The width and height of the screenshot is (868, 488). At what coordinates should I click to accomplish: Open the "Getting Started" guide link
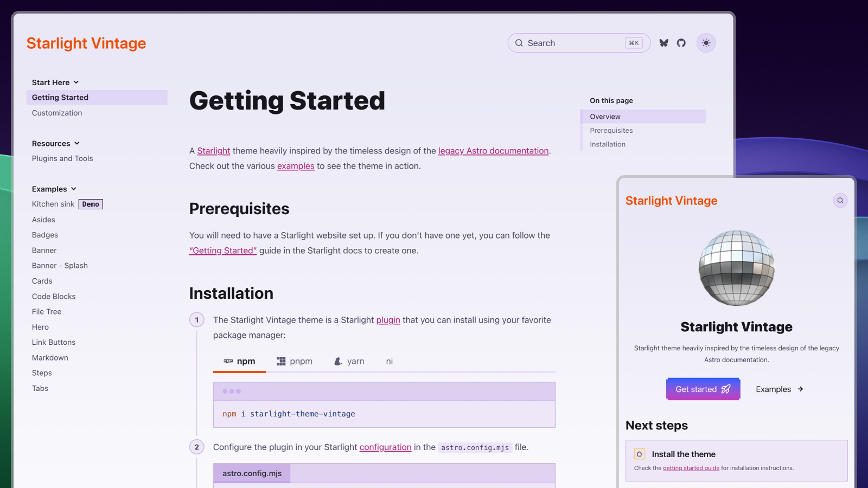pyautogui.click(x=223, y=251)
